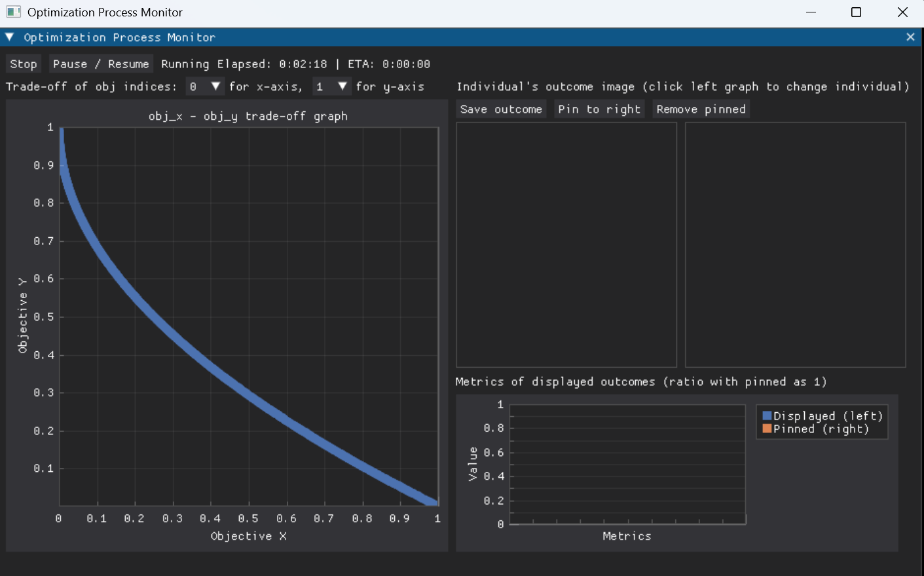Save the displayed outcome image
The width and height of the screenshot is (924, 576).
(501, 109)
